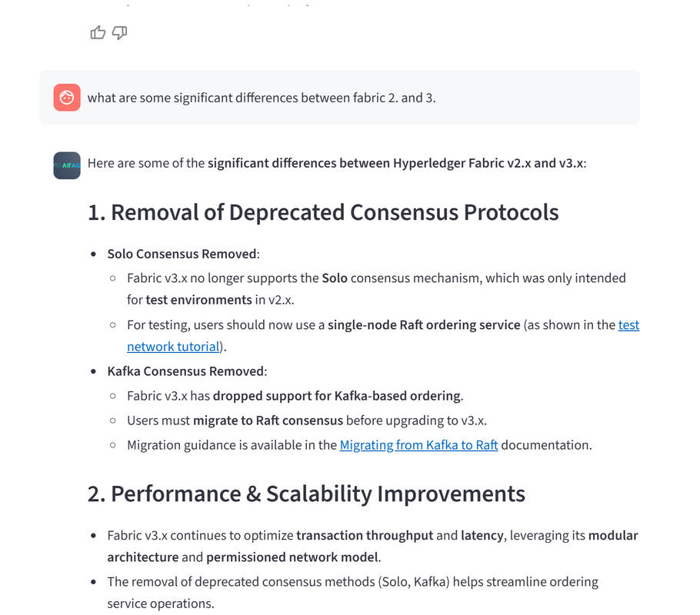700x615 pixels.
Task: Click the user question message text
Action: click(x=262, y=98)
